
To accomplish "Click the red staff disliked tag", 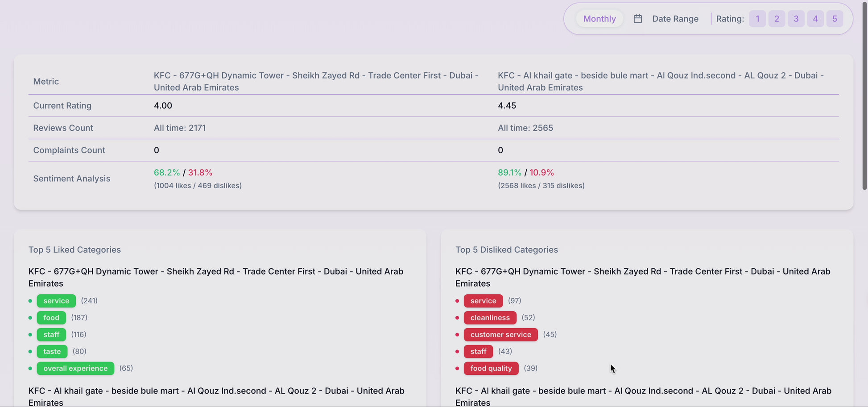I will (478, 352).
